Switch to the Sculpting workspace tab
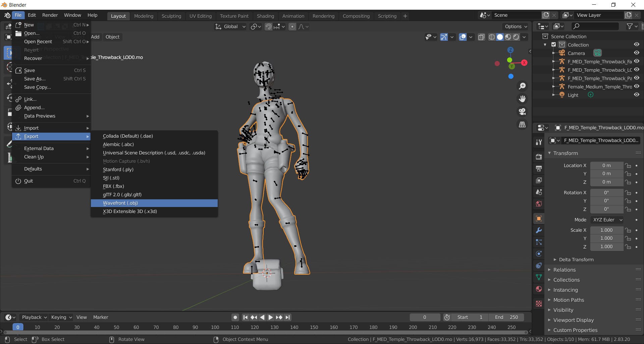Screen dimensions: 644x344 pyautogui.click(x=171, y=16)
